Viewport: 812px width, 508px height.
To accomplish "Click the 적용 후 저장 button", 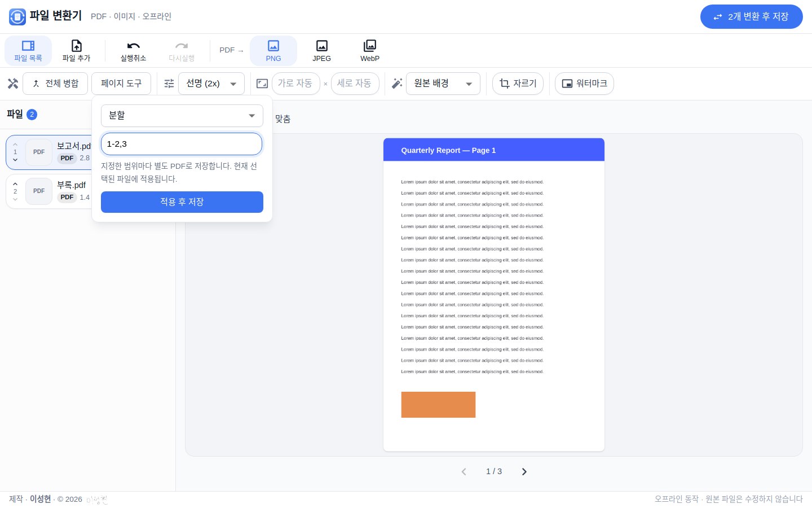I will [x=182, y=202].
